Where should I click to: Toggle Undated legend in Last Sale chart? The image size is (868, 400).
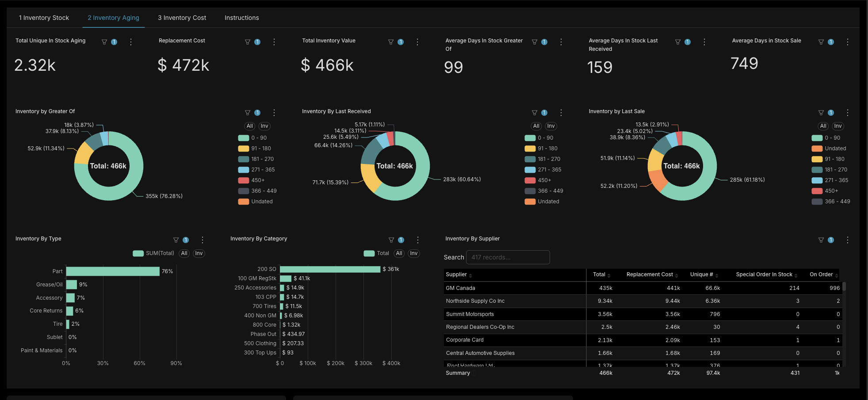click(x=829, y=149)
